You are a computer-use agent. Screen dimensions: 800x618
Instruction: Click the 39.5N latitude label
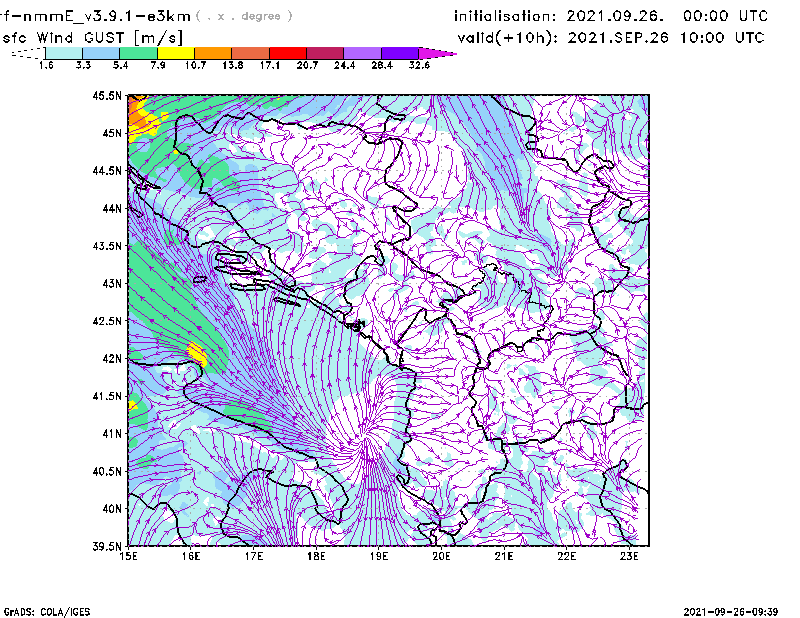(x=107, y=547)
